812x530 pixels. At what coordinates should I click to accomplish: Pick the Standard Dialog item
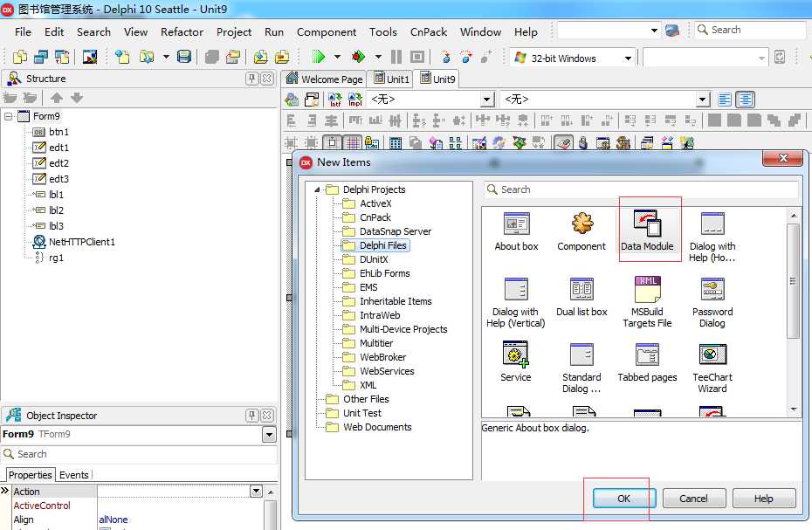pos(581,368)
